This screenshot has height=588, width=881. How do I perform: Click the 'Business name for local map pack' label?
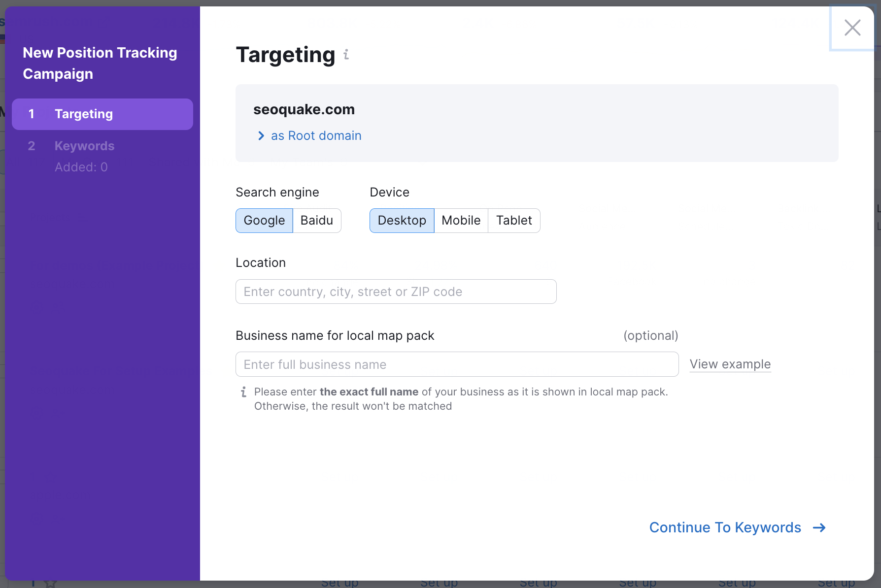(335, 336)
